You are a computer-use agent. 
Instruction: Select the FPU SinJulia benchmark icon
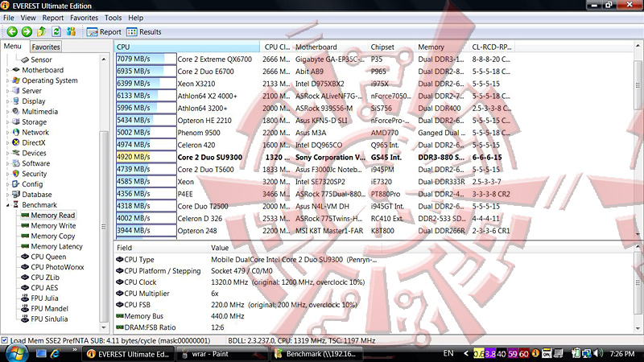tap(25, 319)
